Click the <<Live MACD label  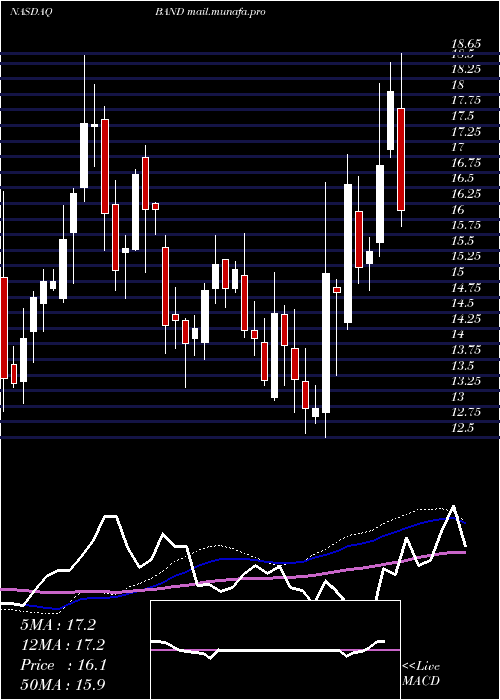tap(421, 674)
